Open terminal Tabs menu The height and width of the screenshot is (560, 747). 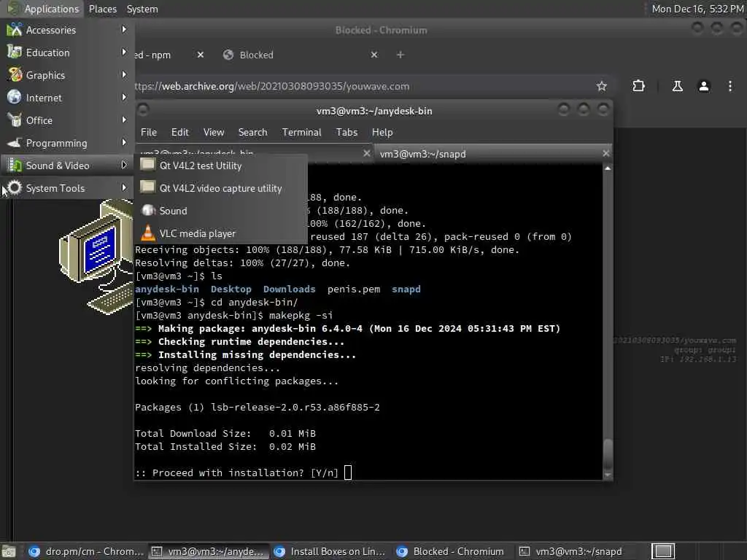point(347,132)
